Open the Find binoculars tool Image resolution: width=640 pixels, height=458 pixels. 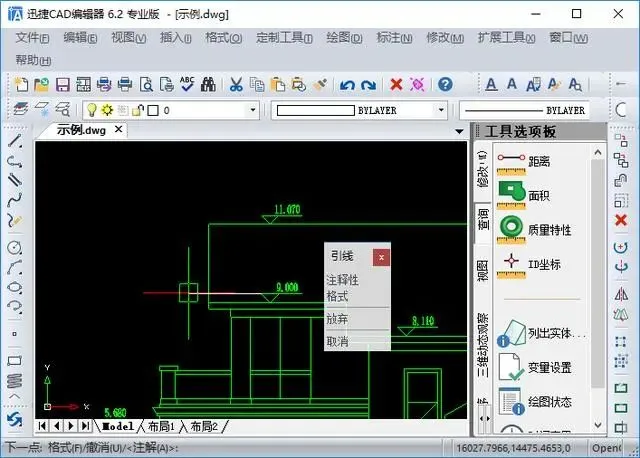[x=208, y=84]
